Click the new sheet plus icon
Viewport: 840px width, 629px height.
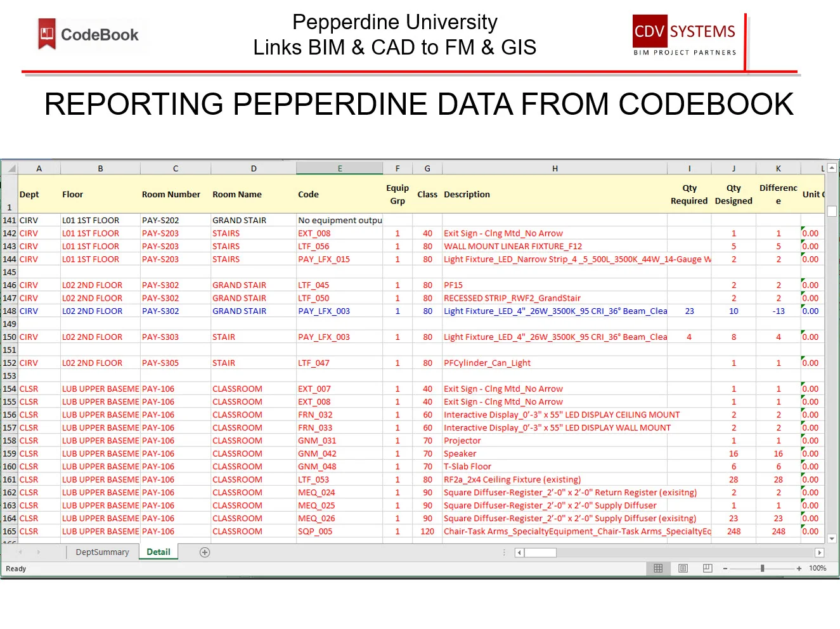205,552
